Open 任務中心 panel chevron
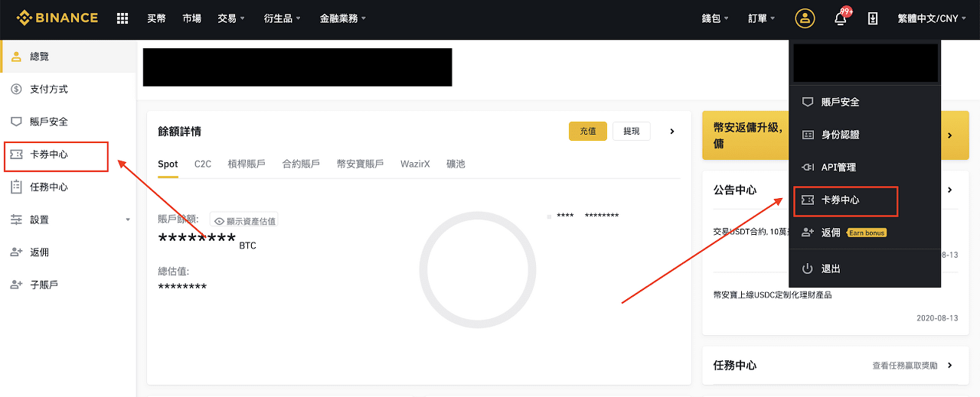The height and width of the screenshot is (397, 980). (950, 366)
